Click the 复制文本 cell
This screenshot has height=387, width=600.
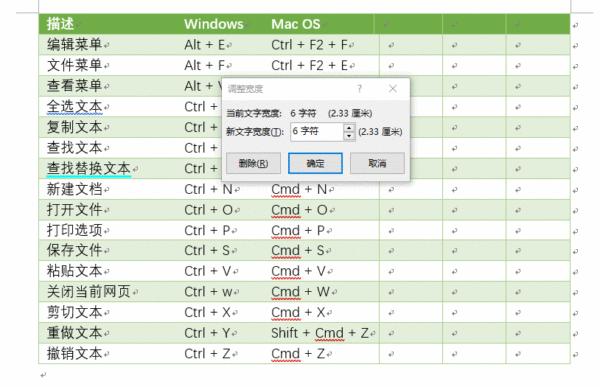[74, 127]
